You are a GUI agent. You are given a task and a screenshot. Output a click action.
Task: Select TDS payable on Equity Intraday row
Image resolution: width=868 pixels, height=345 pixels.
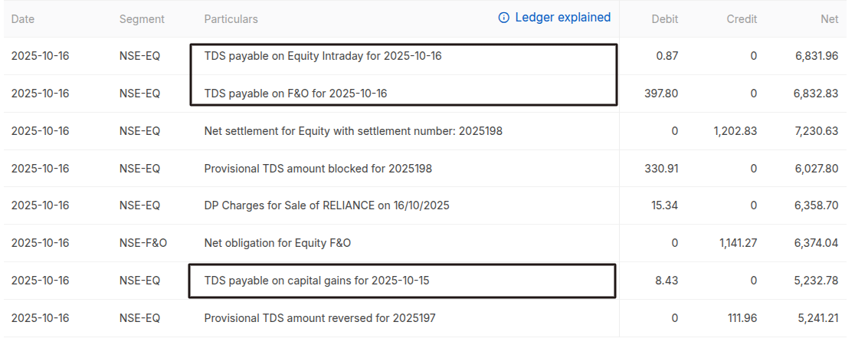coord(323,56)
